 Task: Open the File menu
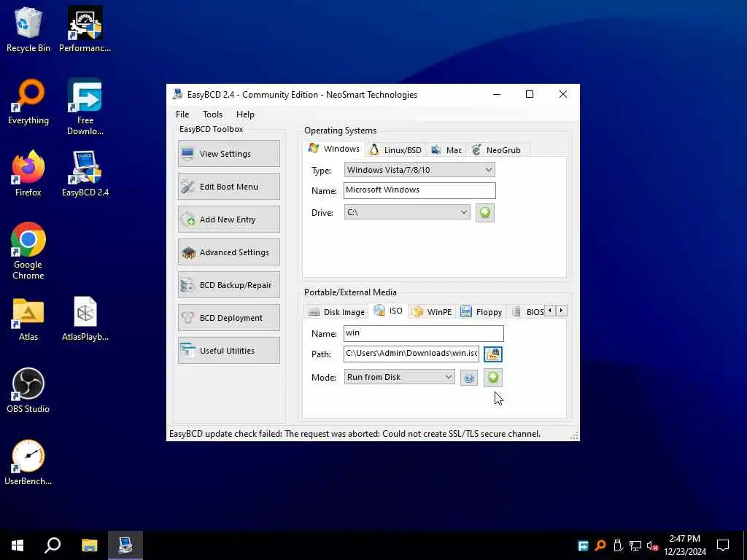point(182,114)
